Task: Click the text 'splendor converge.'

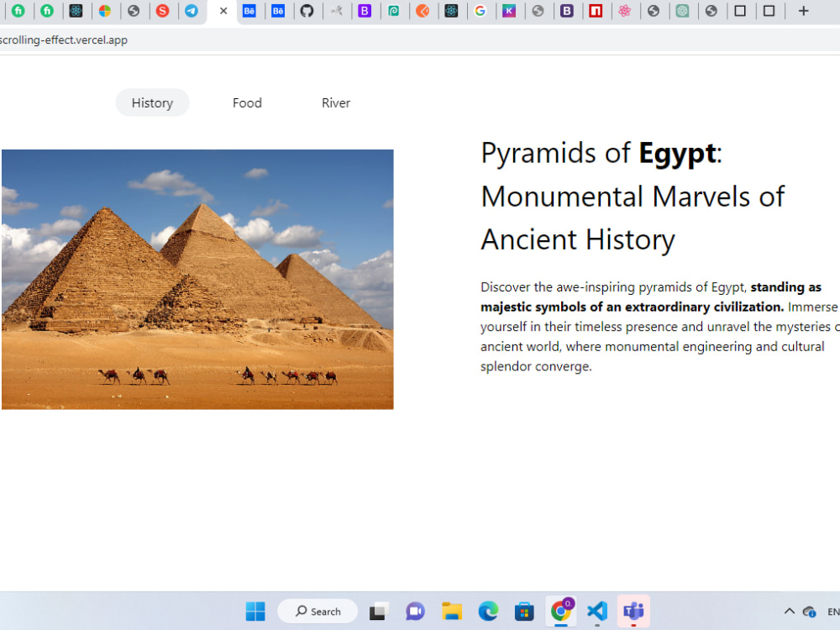Action: click(x=536, y=366)
